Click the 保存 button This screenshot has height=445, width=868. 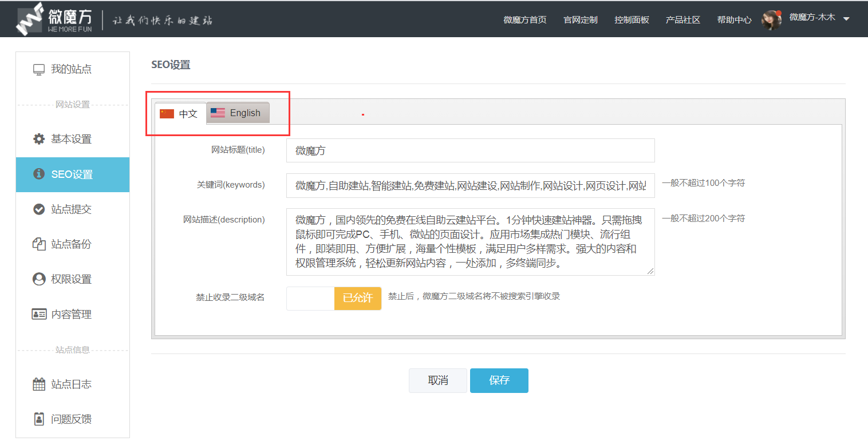(x=499, y=380)
